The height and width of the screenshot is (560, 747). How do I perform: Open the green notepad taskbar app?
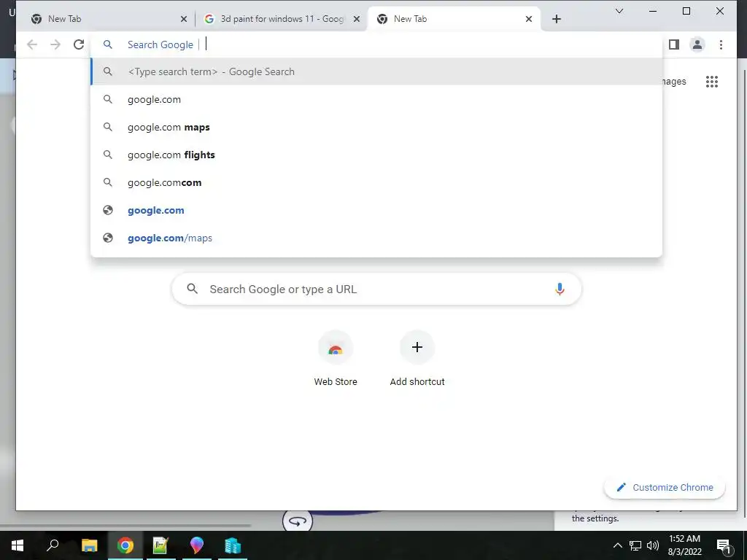pos(160,545)
